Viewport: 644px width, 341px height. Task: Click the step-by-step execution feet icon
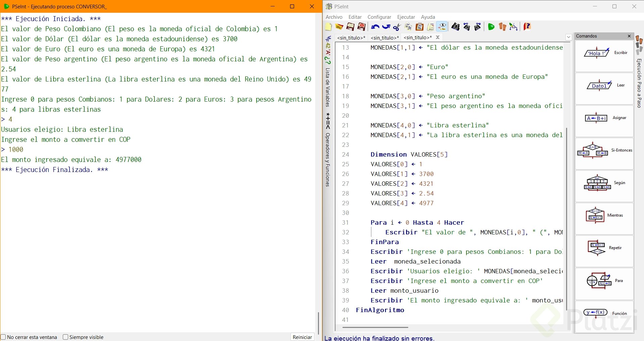502,27
